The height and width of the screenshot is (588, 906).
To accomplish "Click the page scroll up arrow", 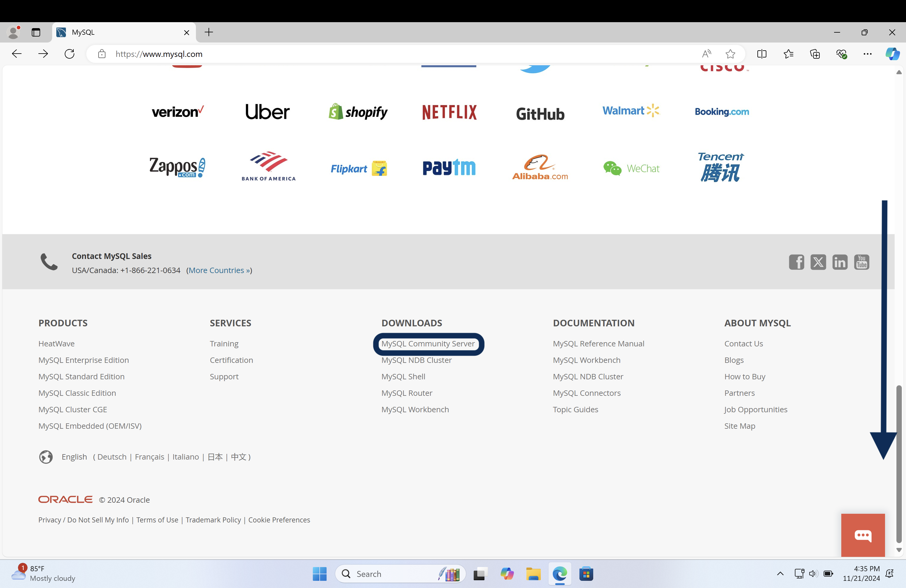I will 899,72.
